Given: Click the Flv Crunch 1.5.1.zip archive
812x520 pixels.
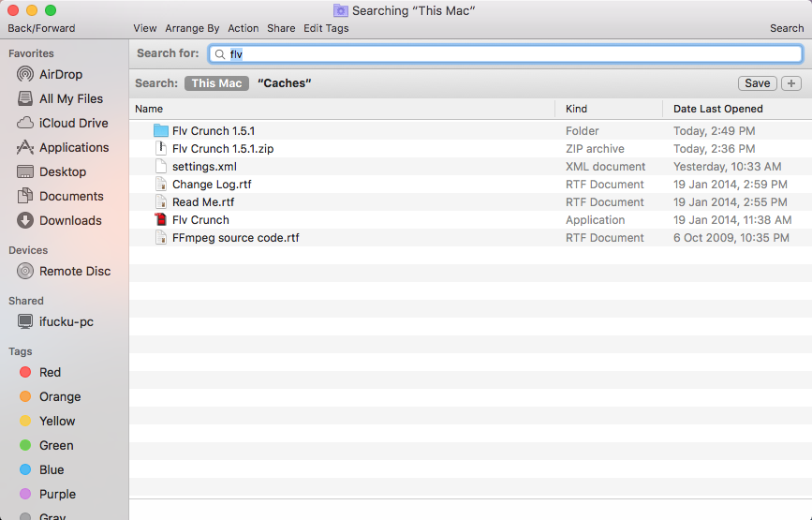Looking at the screenshot, I should (222, 149).
